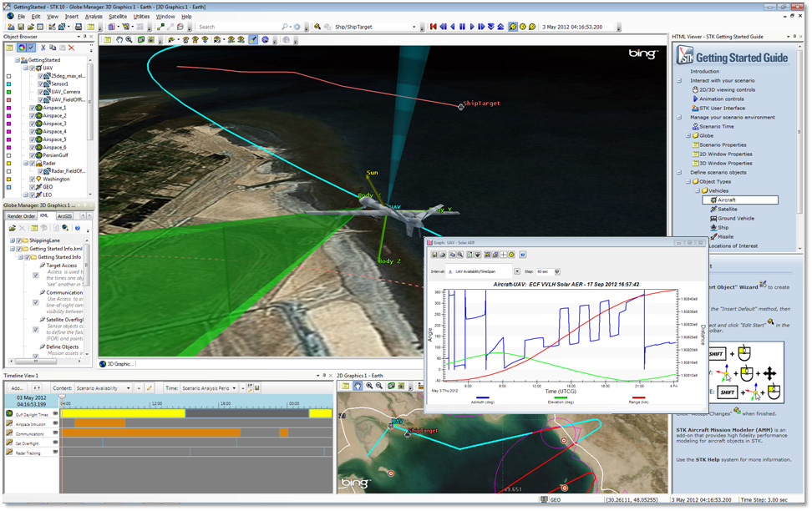
Task: Click the red Delete X in Object Browser
Action: click(72, 48)
